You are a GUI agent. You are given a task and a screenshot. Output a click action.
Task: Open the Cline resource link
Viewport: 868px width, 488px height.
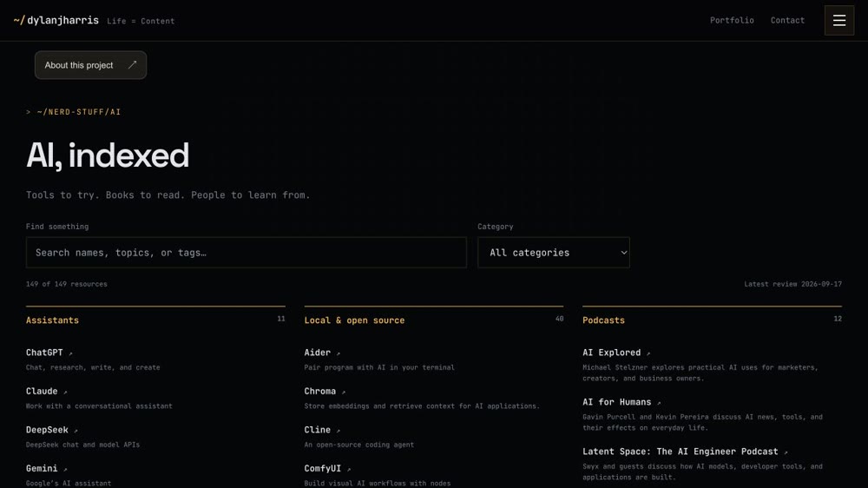[x=317, y=430]
